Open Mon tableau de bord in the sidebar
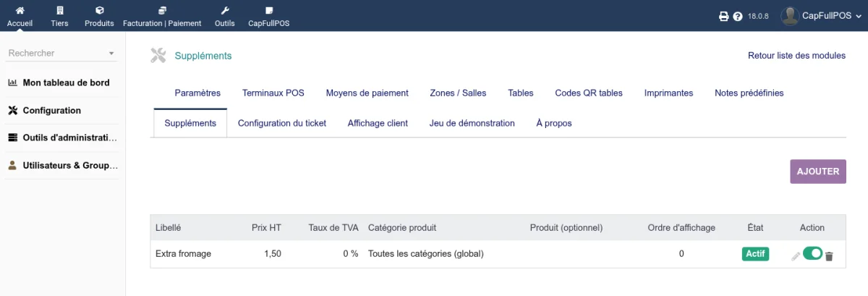The height and width of the screenshot is (296, 868). click(x=66, y=83)
